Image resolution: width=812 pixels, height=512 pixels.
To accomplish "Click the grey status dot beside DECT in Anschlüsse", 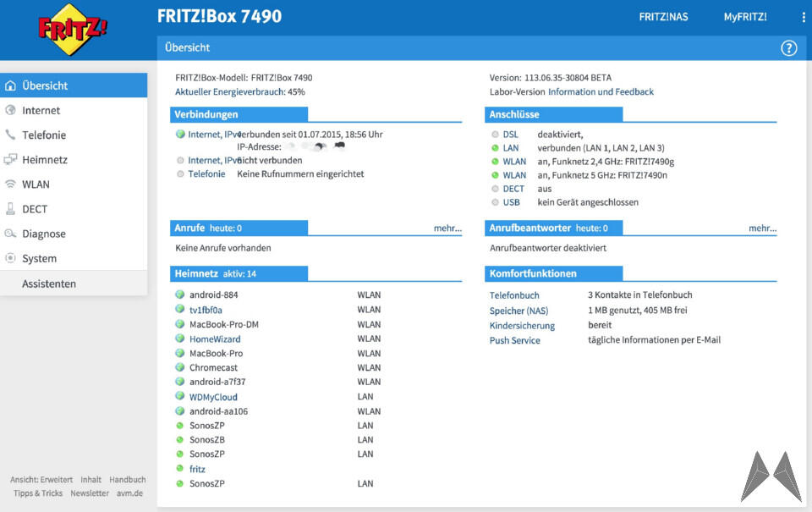I will 495,189.
